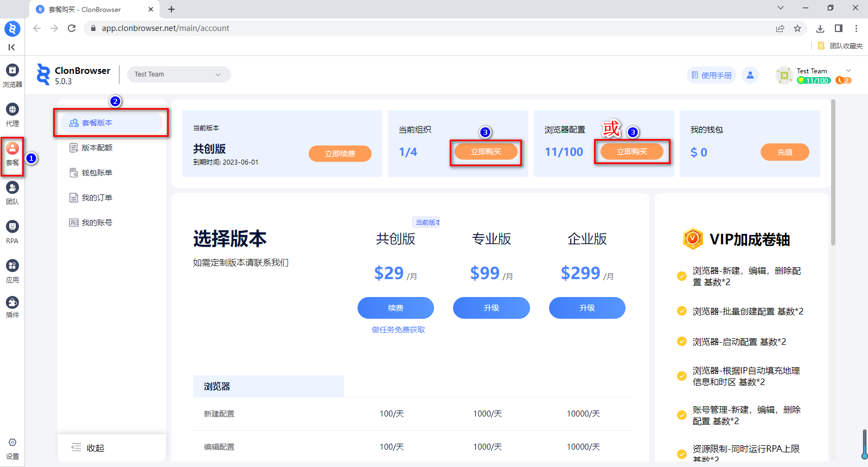Open the 做任务免费获取 link
Viewport: 868px width, 467px height.
(x=398, y=330)
